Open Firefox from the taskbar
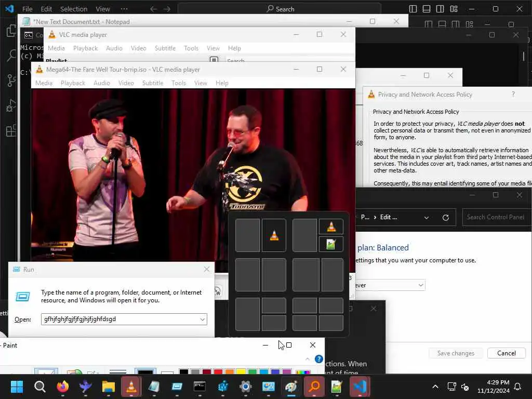Screen dimensions: 532x399 (63, 387)
